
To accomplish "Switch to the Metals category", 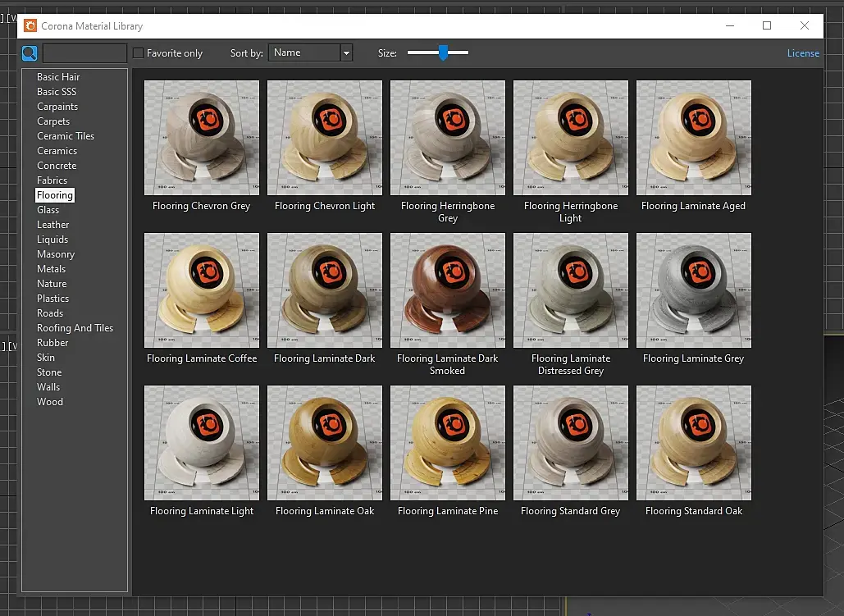I will [52, 269].
